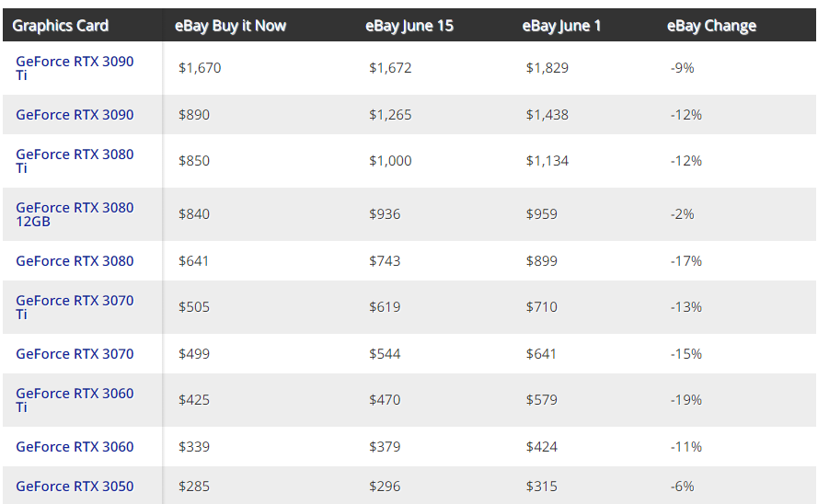818x504 pixels.
Task: Open the GeForce RTX 3050 link
Action: (75, 487)
